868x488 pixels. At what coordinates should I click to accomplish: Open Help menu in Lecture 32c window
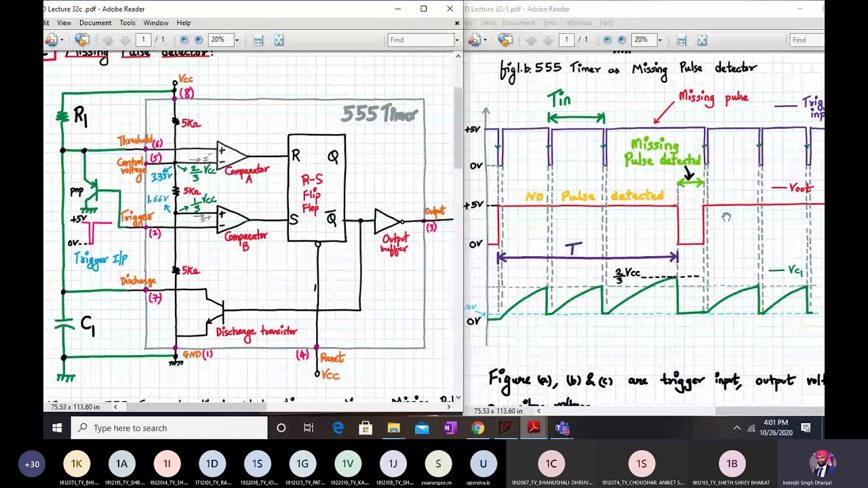pyautogui.click(x=184, y=23)
